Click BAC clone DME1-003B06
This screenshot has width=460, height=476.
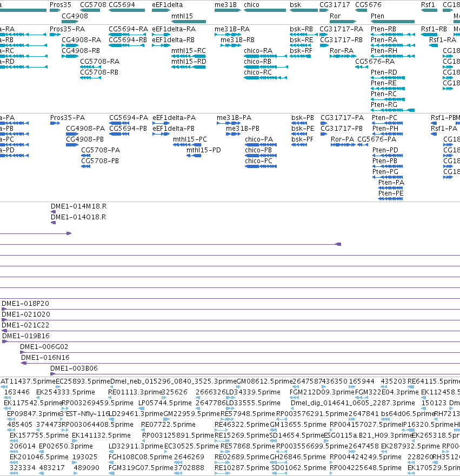tap(255, 374)
